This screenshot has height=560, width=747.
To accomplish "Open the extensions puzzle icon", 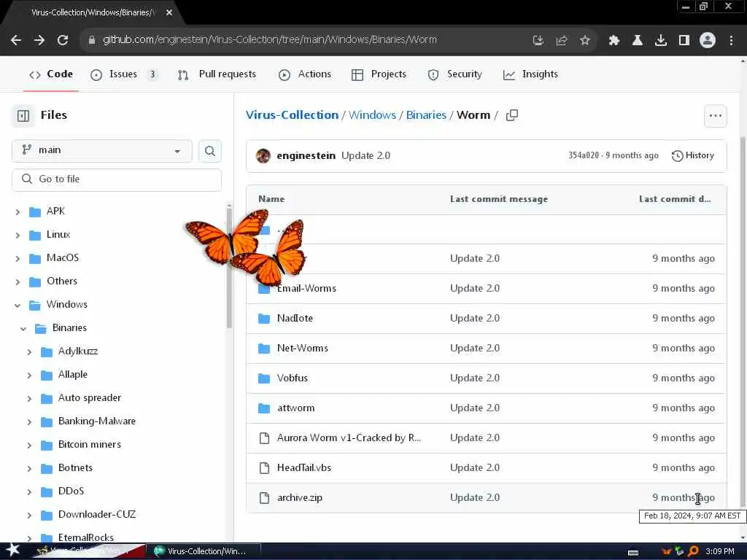I will (x=614, y=41).
